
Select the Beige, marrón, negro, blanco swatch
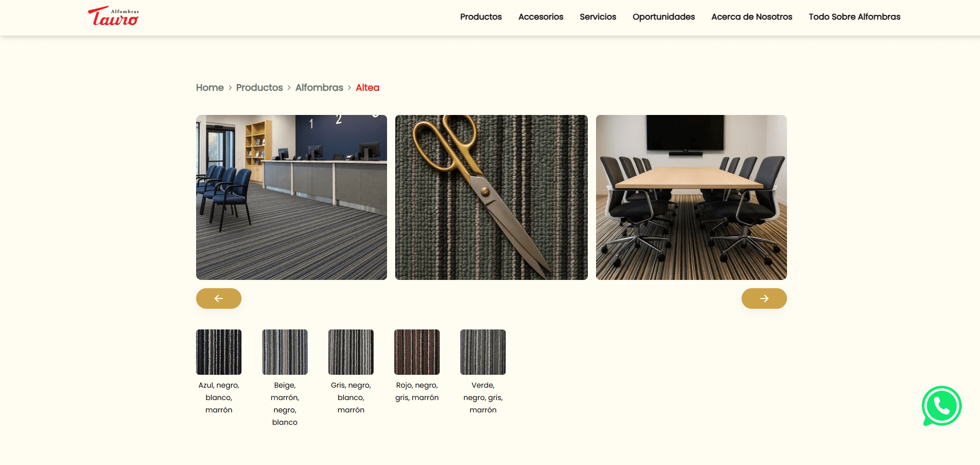[x=285, y=352]
